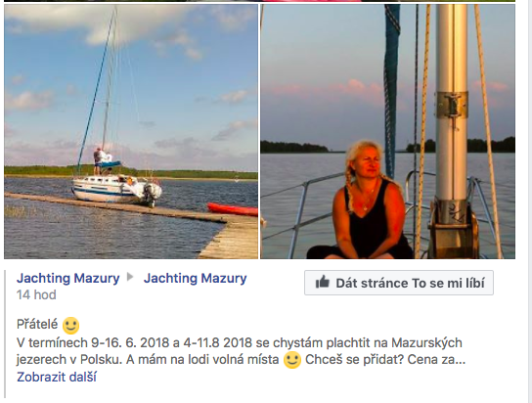Click the red kayak in the left photo
Viewport: 532px width, 403px height.
pos(233,209)
